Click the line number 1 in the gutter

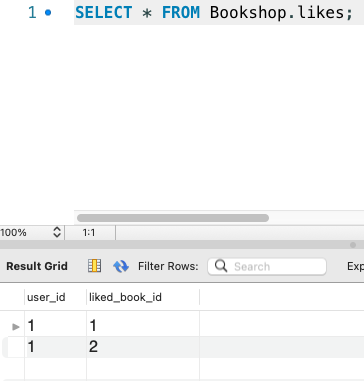click(32, 13)
